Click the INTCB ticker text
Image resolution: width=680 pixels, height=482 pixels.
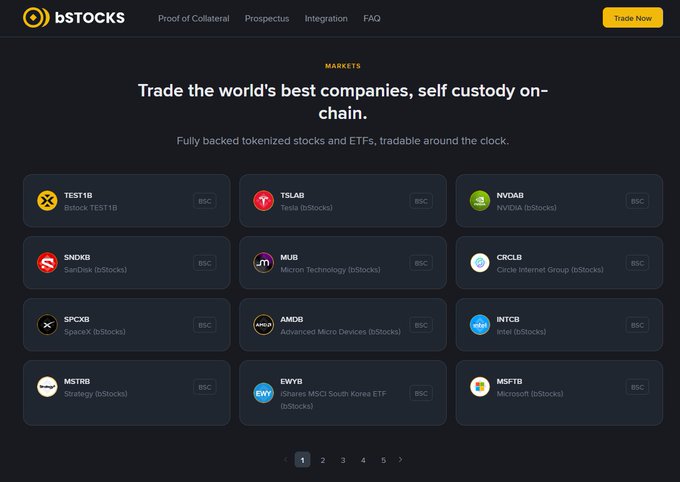[508, 319]
